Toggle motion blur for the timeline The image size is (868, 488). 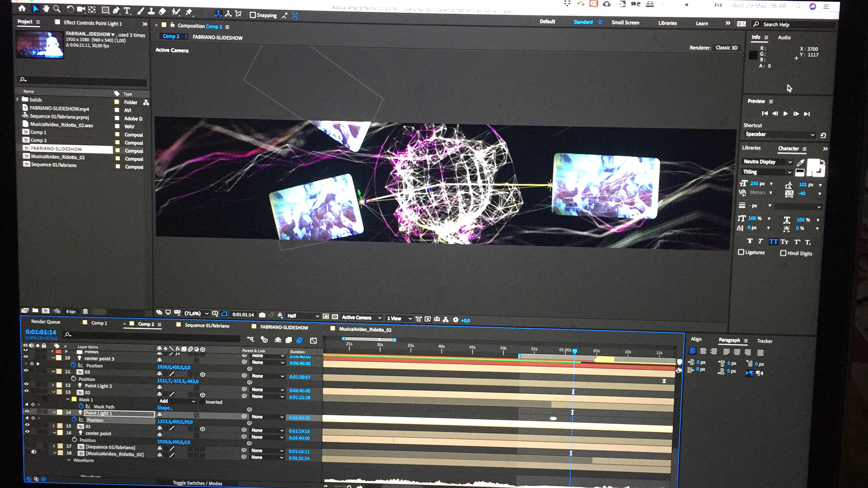(x=299, y=340)
